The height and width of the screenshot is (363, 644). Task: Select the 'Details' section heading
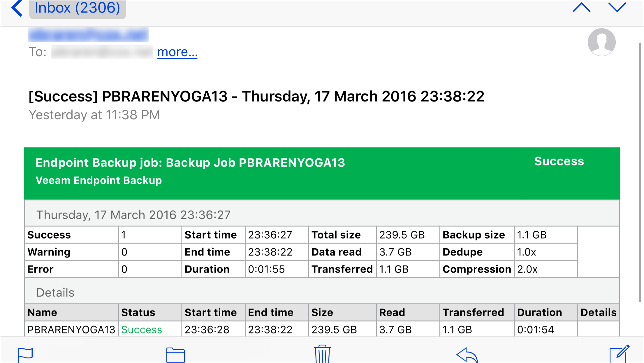point(55,293)
